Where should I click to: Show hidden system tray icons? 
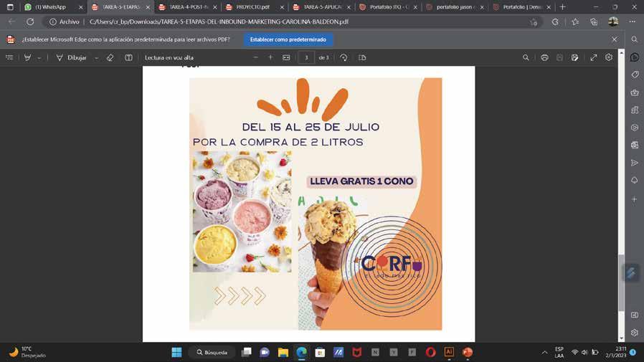click(x=544, y=352)
